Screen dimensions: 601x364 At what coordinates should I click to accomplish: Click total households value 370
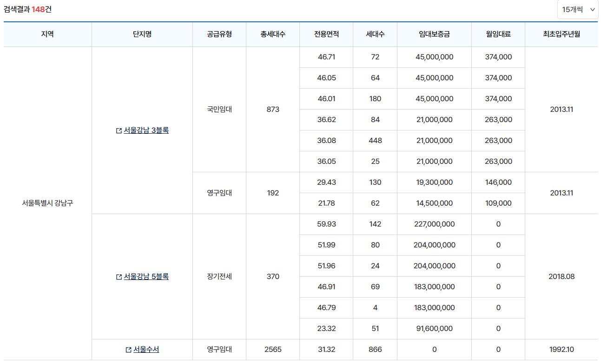point(273,277)
